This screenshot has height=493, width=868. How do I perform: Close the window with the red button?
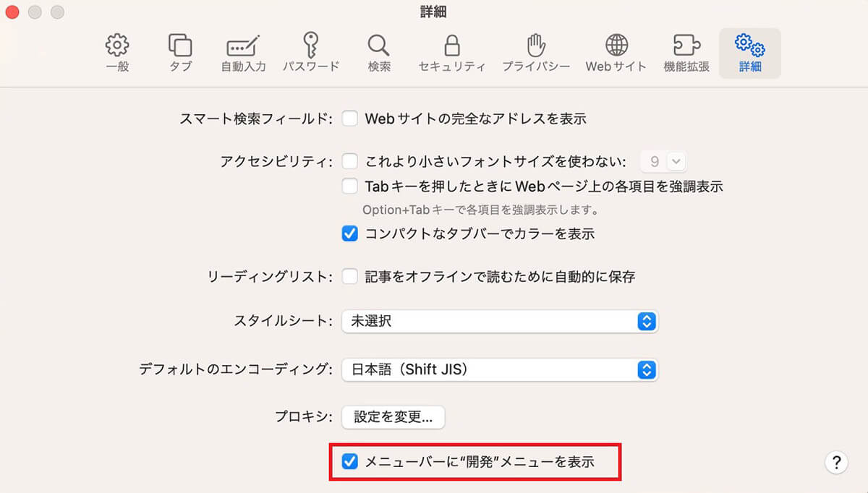(x=12, y=12)
